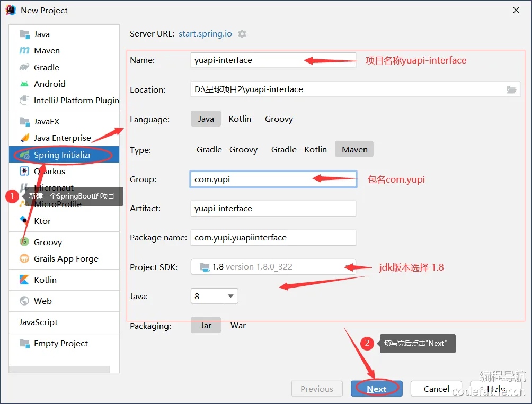Click the Quarkus project icon
Screen dimensions: 532x404
24,171
